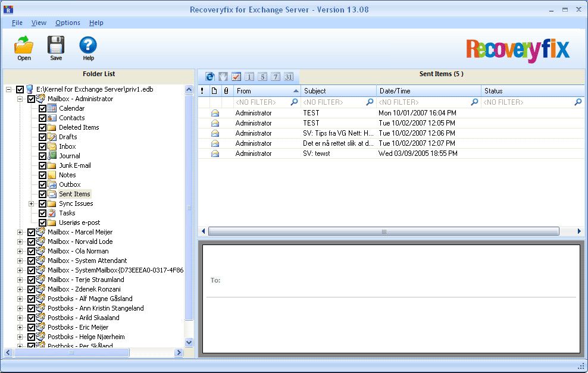Click envelope icon of the Mon 10/01/2007 message
This screenshot has height=373, width=588.
coord(215,113)
